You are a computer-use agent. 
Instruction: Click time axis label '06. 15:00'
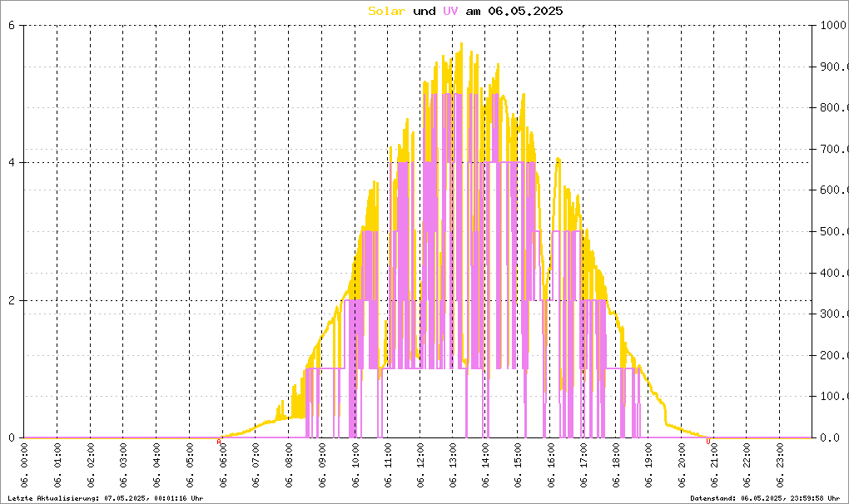click(518, 465)
